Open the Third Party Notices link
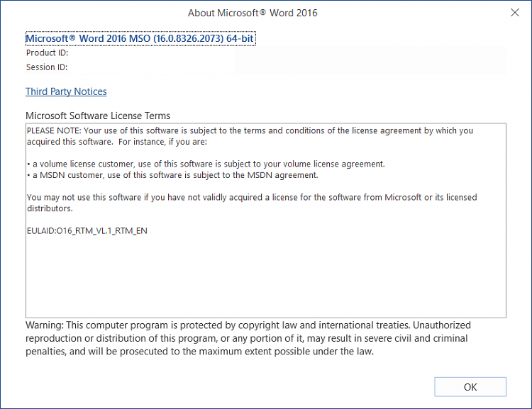Screen dimensions: 532x409 click(66, 91)
